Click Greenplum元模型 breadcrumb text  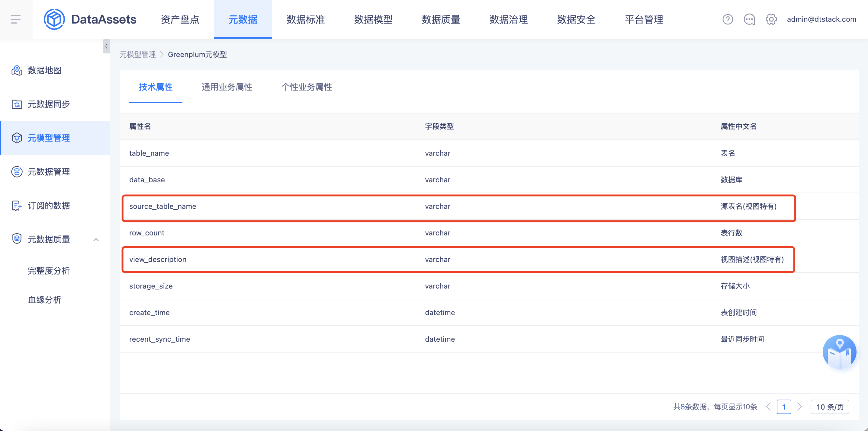coord(197,55)
